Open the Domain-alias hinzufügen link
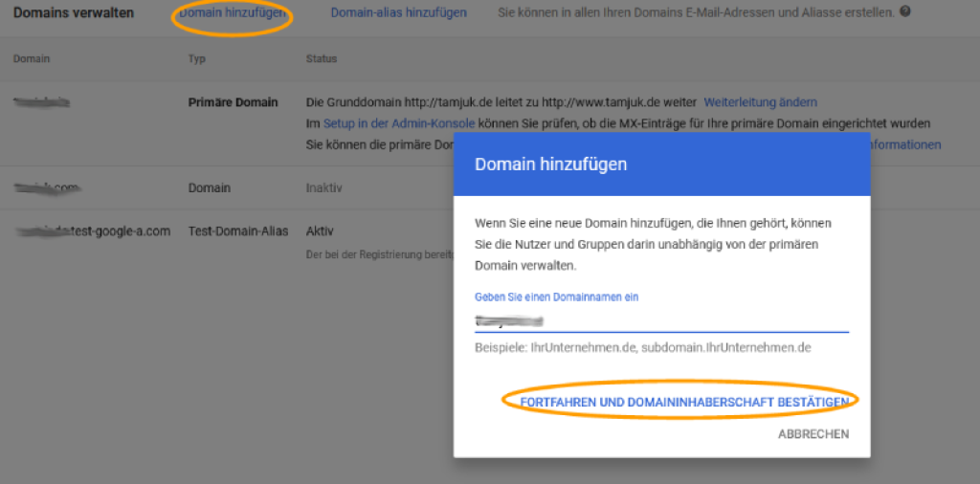Viewport: 980px width, 484px height. 399,12
